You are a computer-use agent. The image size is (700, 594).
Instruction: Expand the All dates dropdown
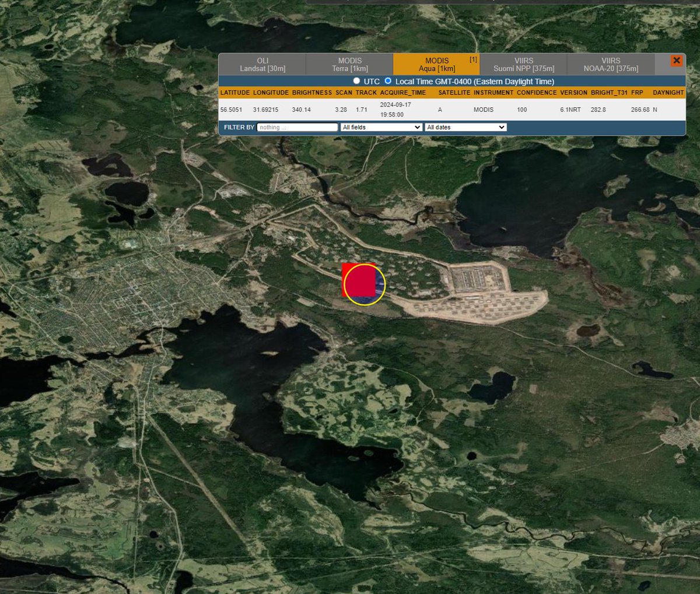pos(466,127)
